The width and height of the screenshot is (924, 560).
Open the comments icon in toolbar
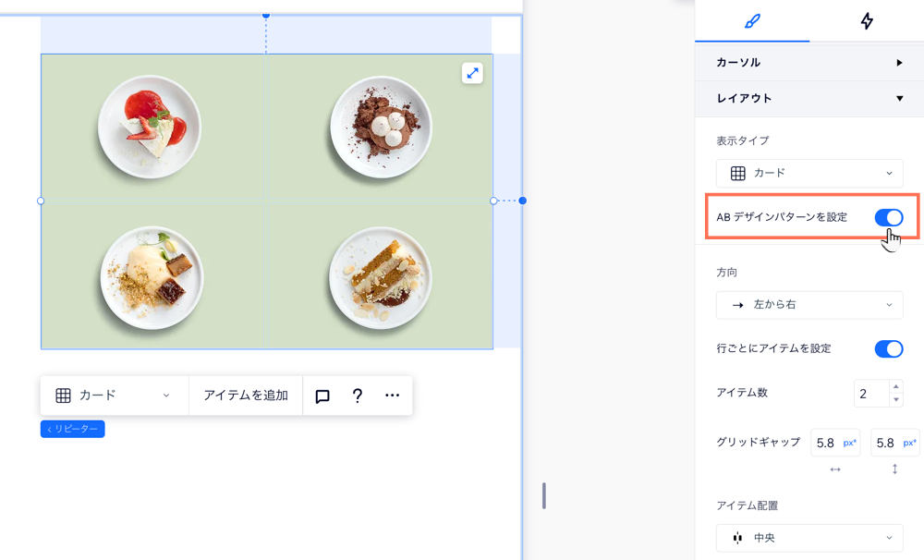tap(322, 396)
